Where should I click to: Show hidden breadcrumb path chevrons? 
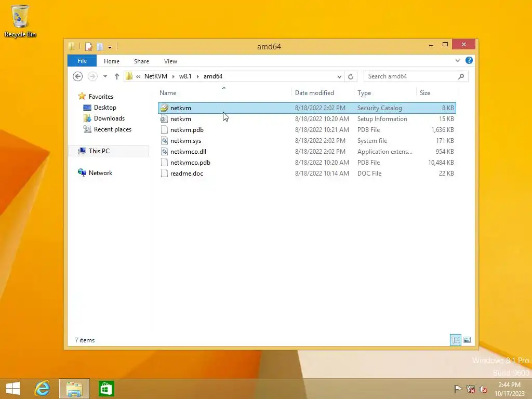pyautogui.click(x=138, y=76)
